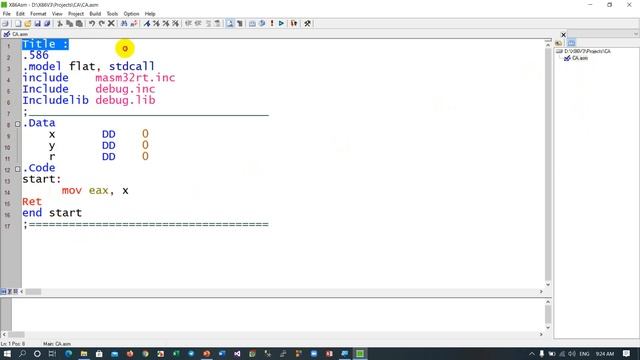Open the View menu
This screenshot has height=360, width=640.
click(57, 14)
